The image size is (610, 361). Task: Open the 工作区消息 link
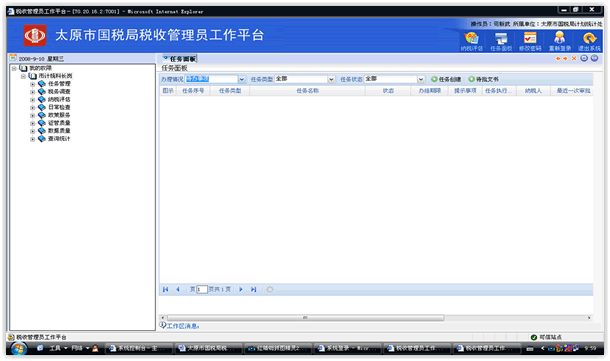[183, 326]
